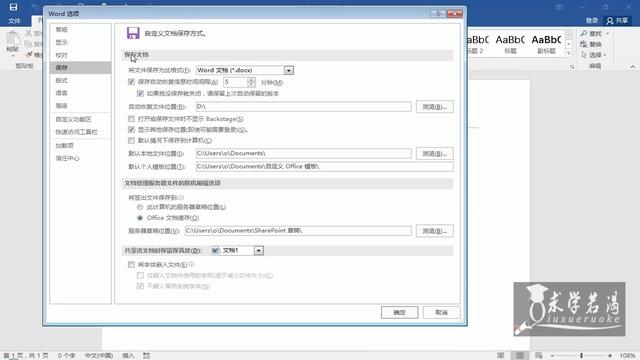Viewport: 640px width, 360px height.
Task: Click 浏览 beside the default local file location
Action: 435,153
